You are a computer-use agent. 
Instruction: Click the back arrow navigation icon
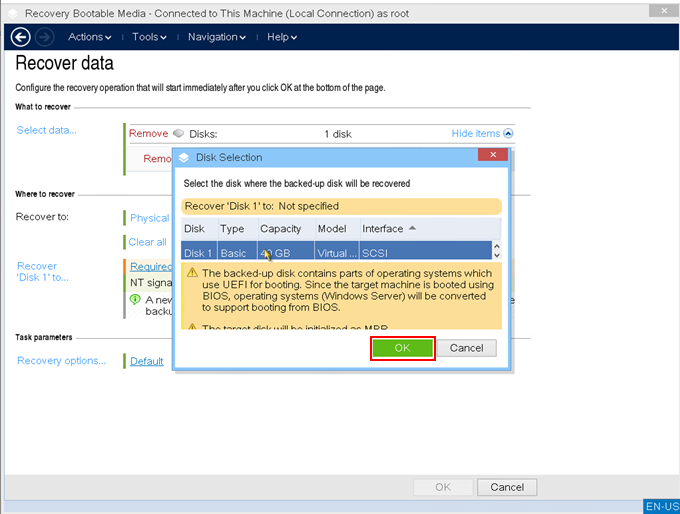[x=20, y=37]
